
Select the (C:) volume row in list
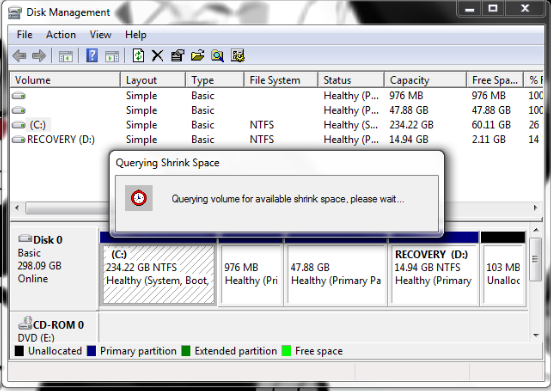point(277,125)
